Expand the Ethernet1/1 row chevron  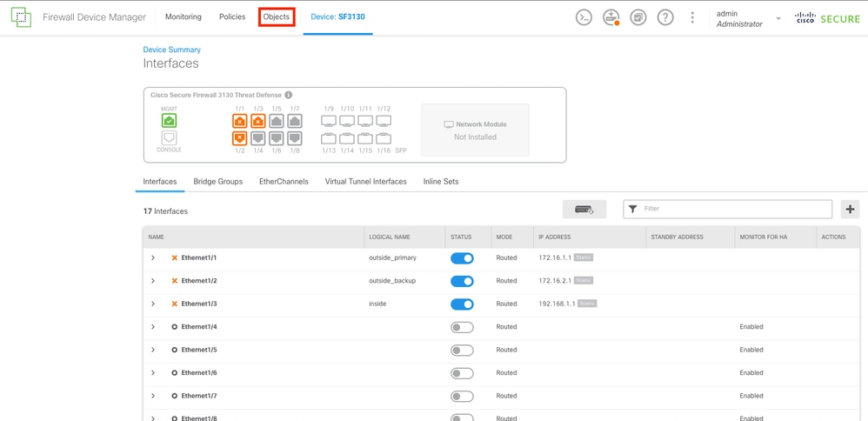[x=153, y=258]
